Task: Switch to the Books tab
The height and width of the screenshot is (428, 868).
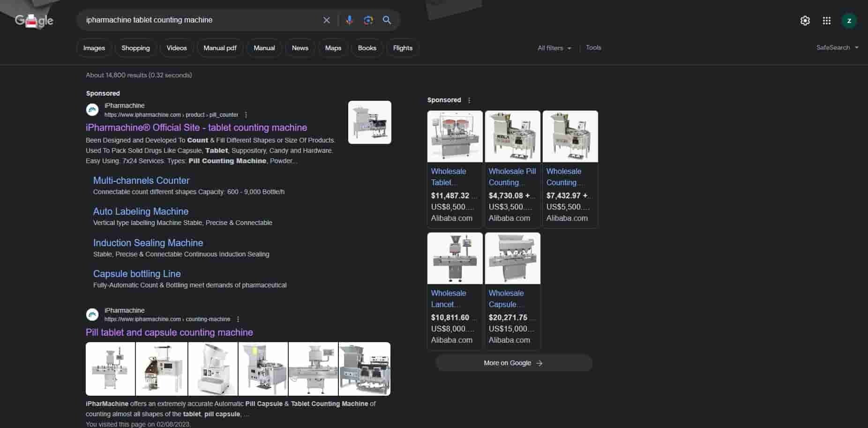Action: (x=367, y=48)
